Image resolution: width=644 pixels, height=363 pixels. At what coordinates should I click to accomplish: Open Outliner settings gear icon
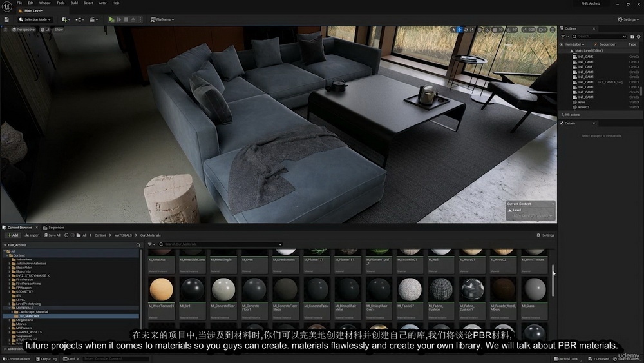[639, 37]
